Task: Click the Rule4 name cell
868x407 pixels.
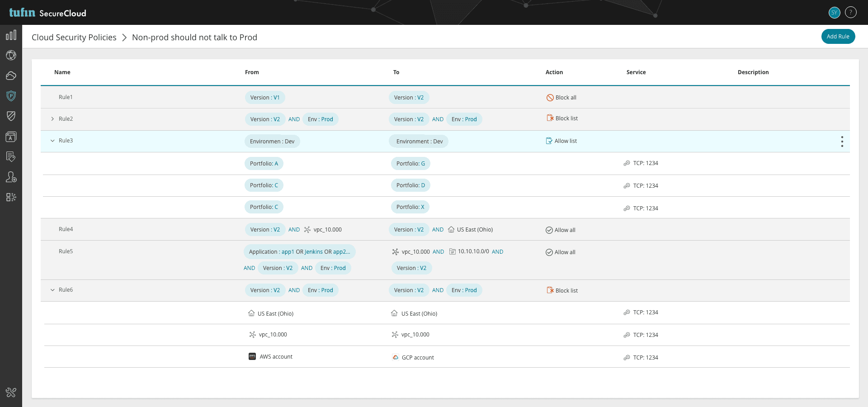Action: click(66, 229)
